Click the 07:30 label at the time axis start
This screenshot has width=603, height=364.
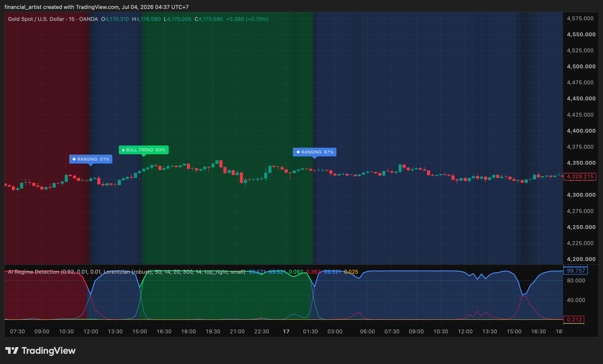point(17,332)
